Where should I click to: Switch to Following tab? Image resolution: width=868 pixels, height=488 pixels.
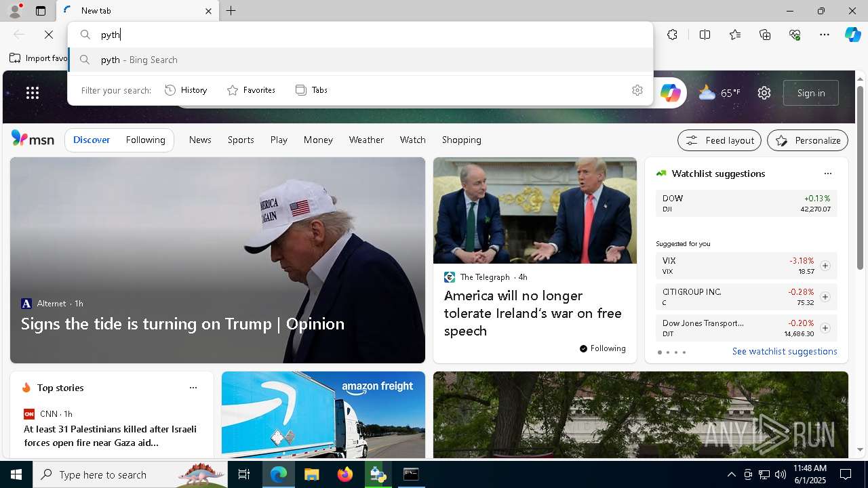pos(145,140)
